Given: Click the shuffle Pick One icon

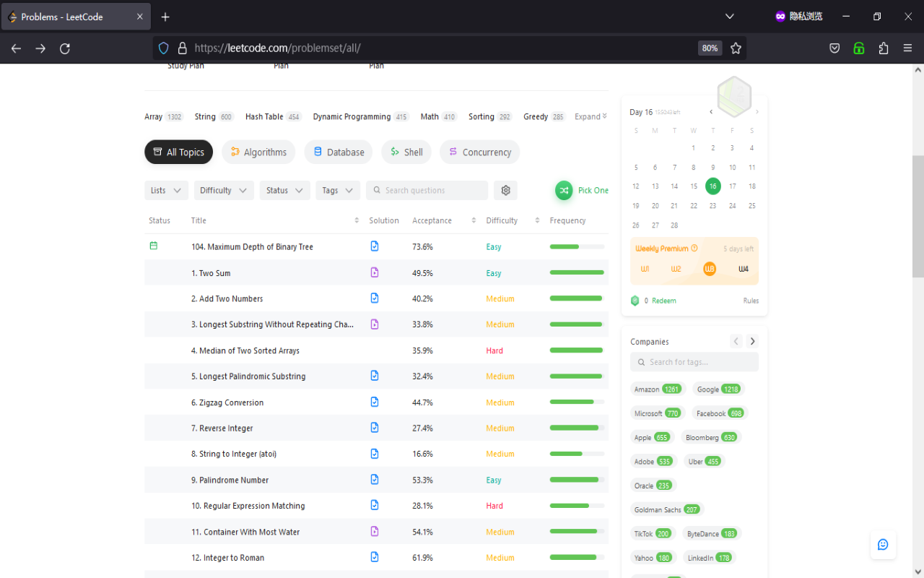Looking at the screenshot, I should 564,190.
